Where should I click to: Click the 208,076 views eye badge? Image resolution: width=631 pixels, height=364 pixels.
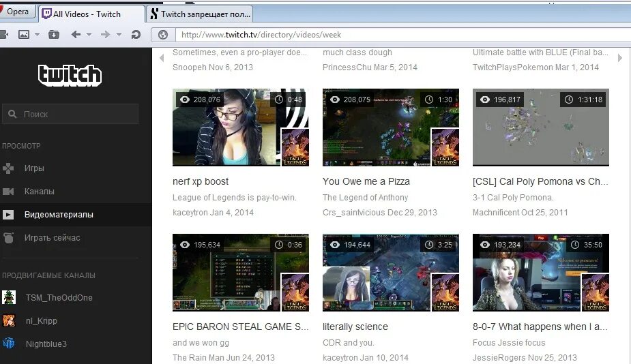click(x=200, y=100)
